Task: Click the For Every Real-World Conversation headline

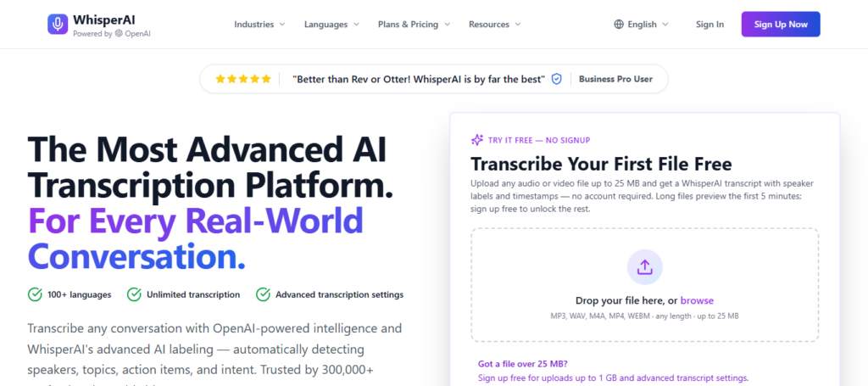Action: pyautogui.click(x=196, y=238)
